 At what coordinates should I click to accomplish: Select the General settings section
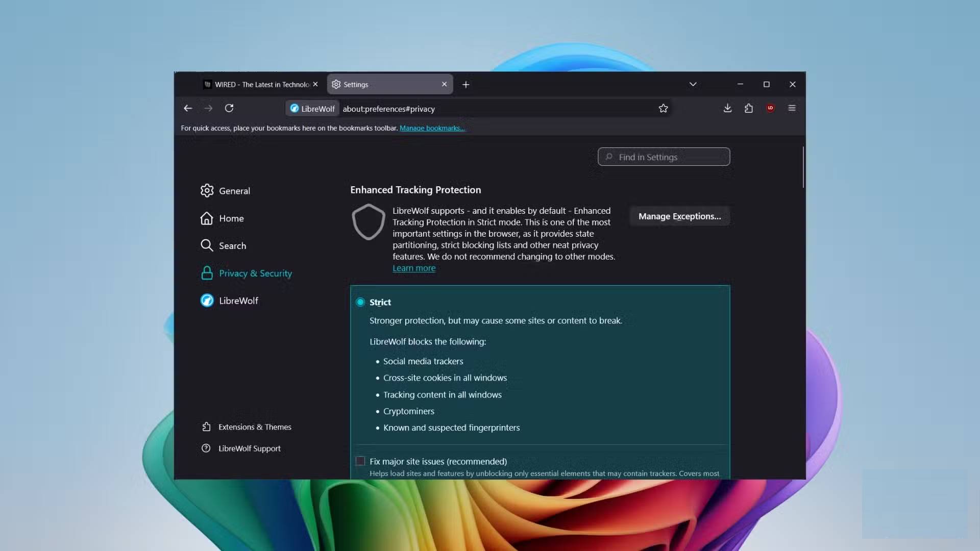click(x=234, y=190)
